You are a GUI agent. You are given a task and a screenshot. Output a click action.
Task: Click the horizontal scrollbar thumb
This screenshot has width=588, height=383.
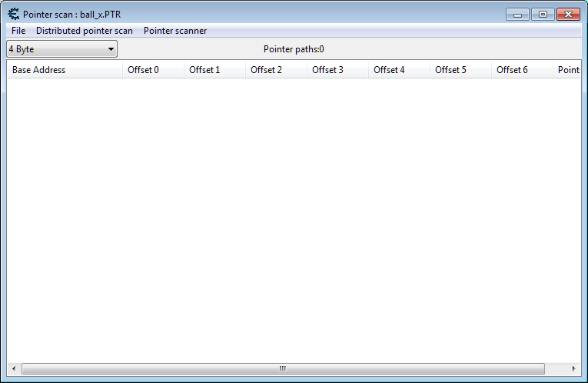pos(282,368)
